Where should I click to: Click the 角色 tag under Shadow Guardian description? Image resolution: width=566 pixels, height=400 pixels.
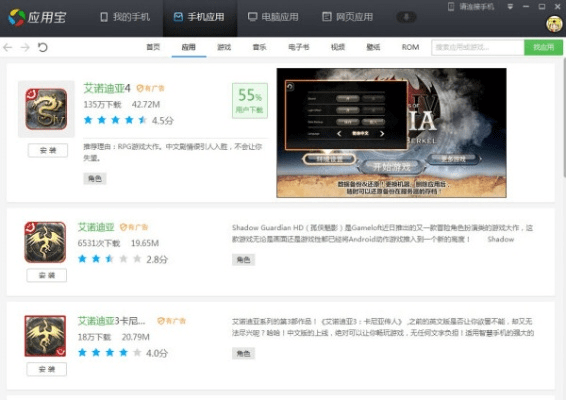pos(243,260)
